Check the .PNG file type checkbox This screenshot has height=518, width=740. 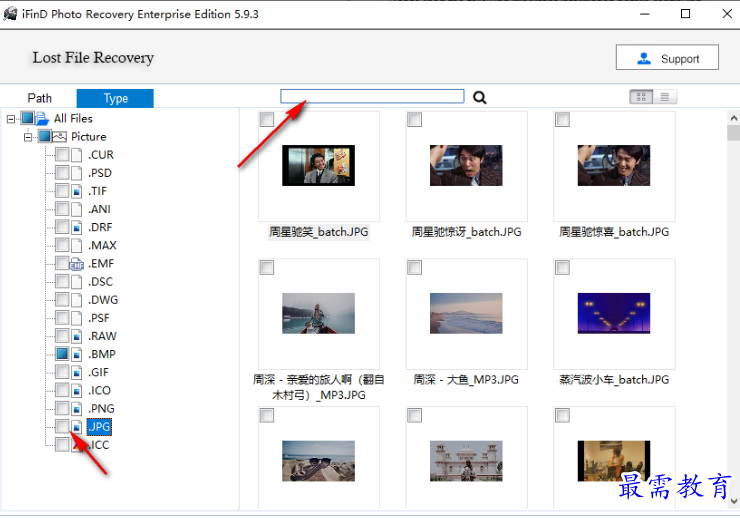coord(62,408)
